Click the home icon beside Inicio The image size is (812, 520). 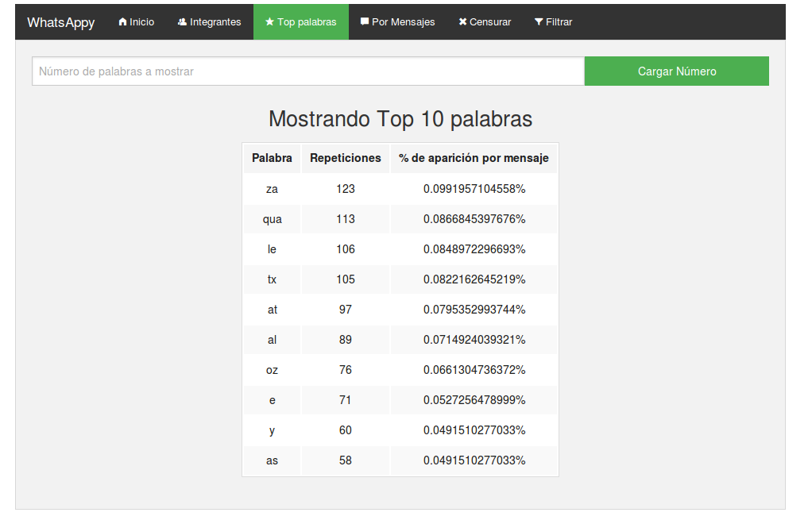pos(122,22)
